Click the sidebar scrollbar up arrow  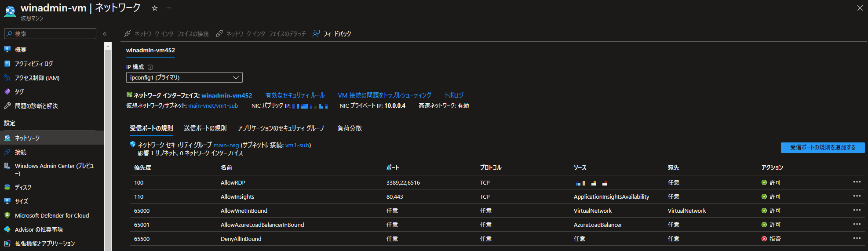[108, 46]
